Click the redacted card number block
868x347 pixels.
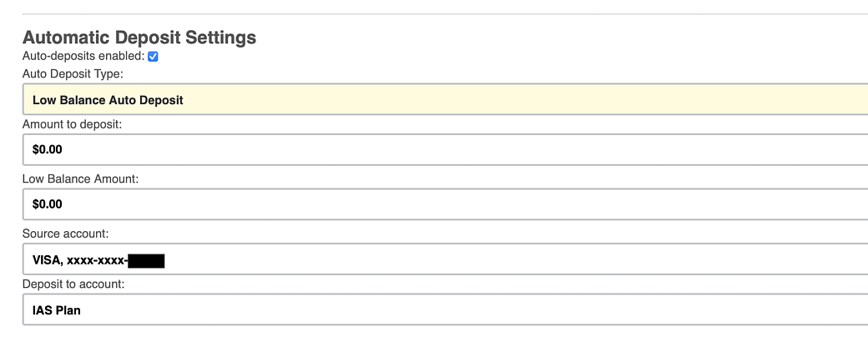click(146, 261)
